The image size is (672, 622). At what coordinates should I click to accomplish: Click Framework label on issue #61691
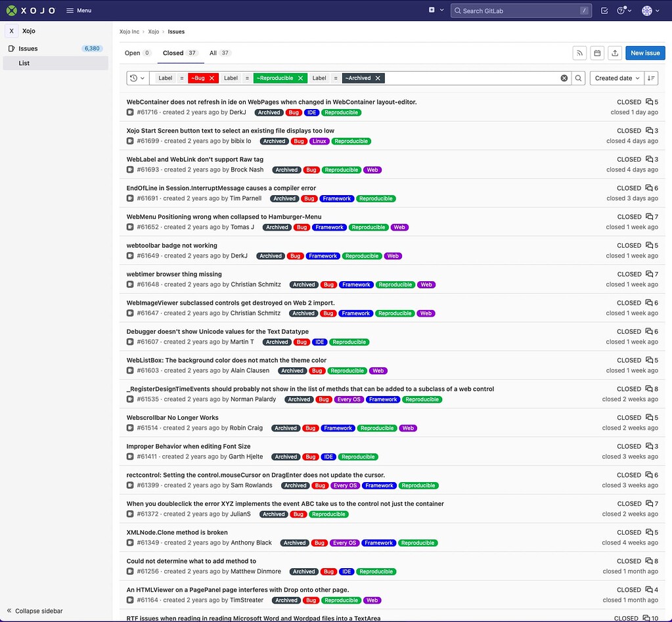pos(336,199)
